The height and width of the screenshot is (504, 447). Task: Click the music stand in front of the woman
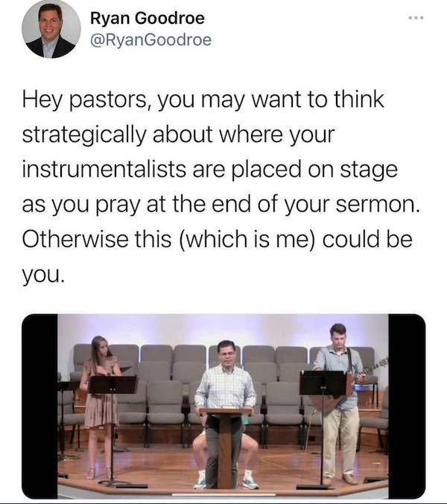coord(112,387)
